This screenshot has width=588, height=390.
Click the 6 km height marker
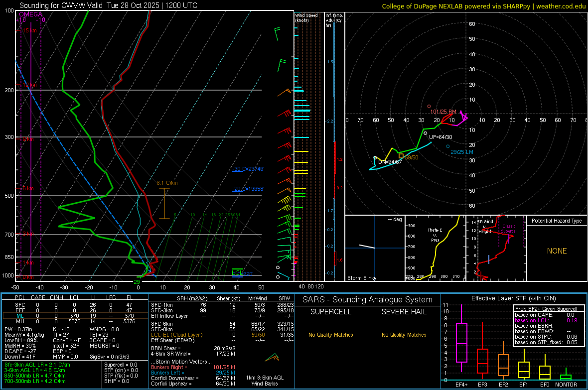click(28, 188)
